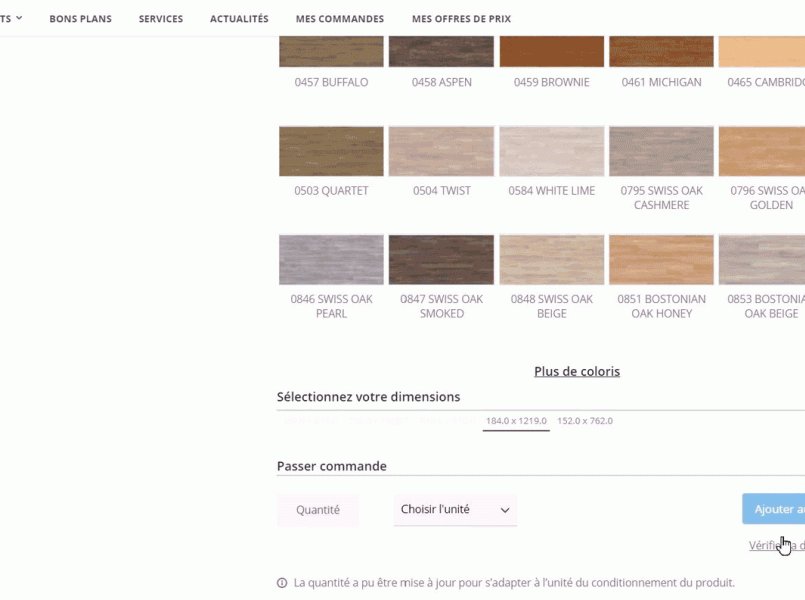Open the BONS PLANS page

[80, 18]
